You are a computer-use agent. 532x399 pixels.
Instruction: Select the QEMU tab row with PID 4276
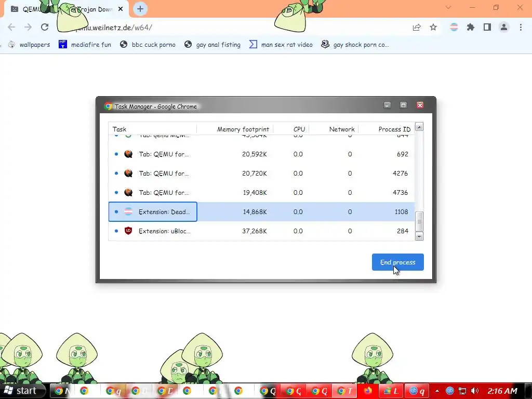point(262,174)
